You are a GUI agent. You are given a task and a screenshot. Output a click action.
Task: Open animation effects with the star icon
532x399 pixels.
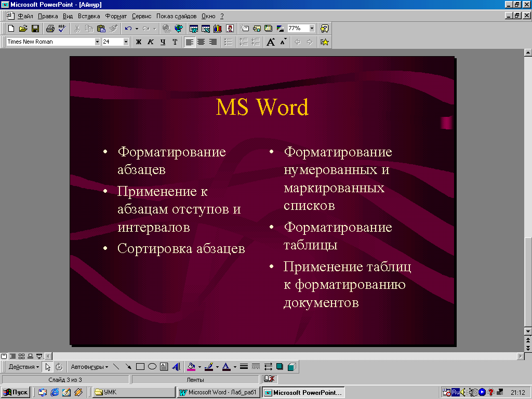324,42
